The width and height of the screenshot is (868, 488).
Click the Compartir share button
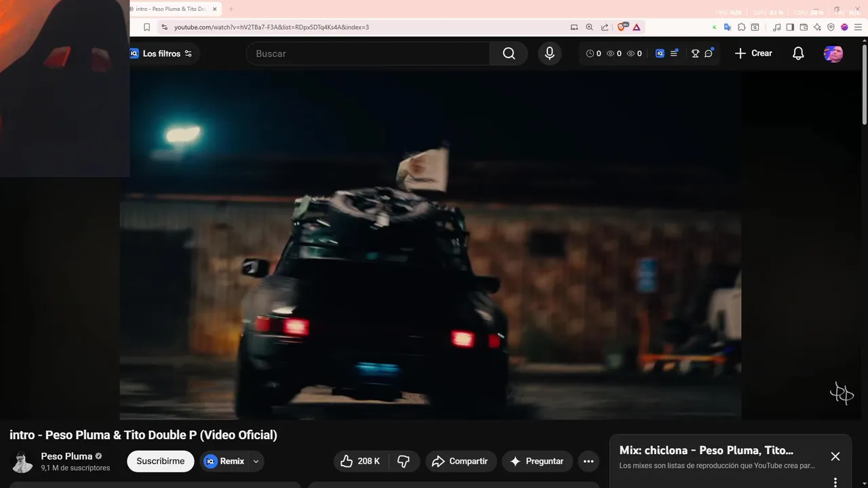click(x=461, y=462)
